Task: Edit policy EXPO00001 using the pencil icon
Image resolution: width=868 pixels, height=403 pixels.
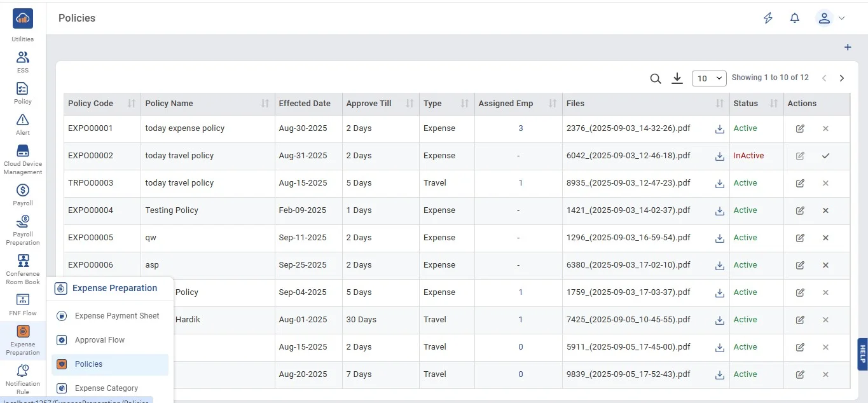Action: 800,128
